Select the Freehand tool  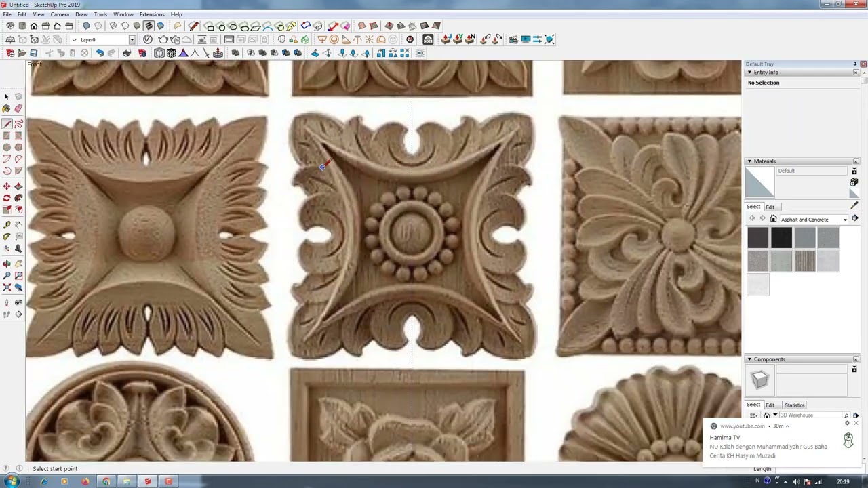[18, 124]
